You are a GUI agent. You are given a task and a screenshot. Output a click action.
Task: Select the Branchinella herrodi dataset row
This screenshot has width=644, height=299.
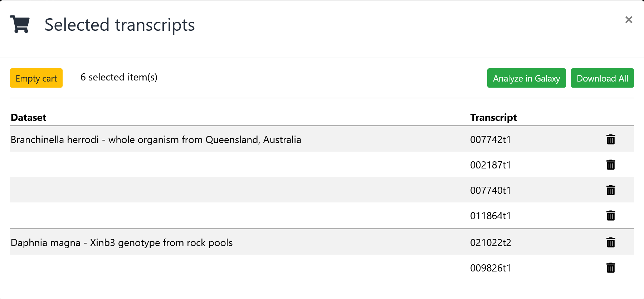156,139
